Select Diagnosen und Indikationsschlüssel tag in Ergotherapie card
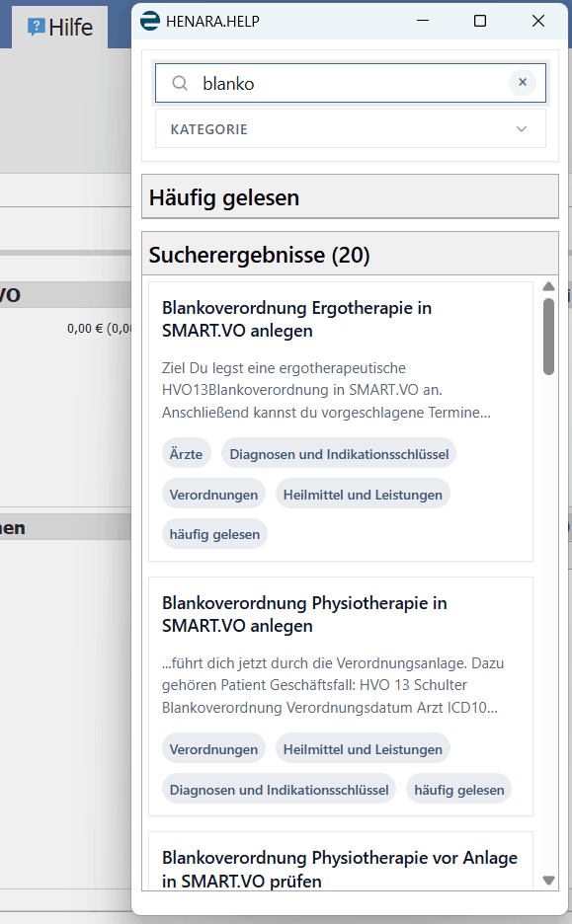Screen dimensions: 572x924 click(339, 454)
